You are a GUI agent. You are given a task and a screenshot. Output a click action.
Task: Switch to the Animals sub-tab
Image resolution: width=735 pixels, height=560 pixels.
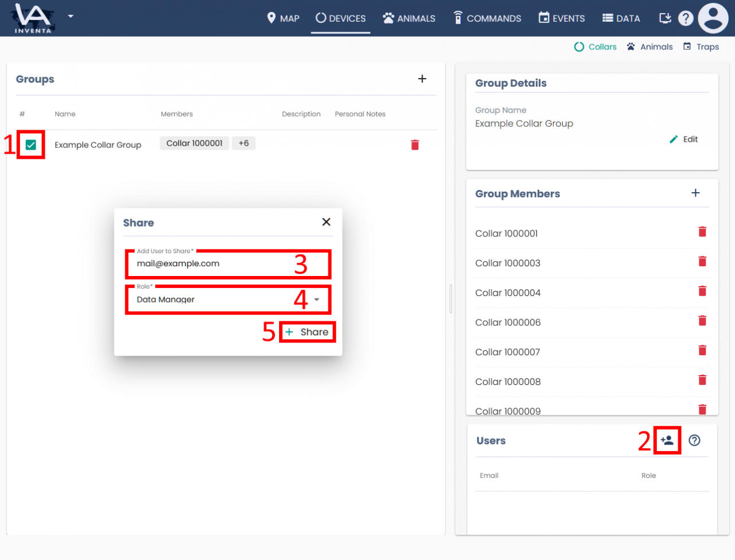pyautogui.click(x=649, y=47)
